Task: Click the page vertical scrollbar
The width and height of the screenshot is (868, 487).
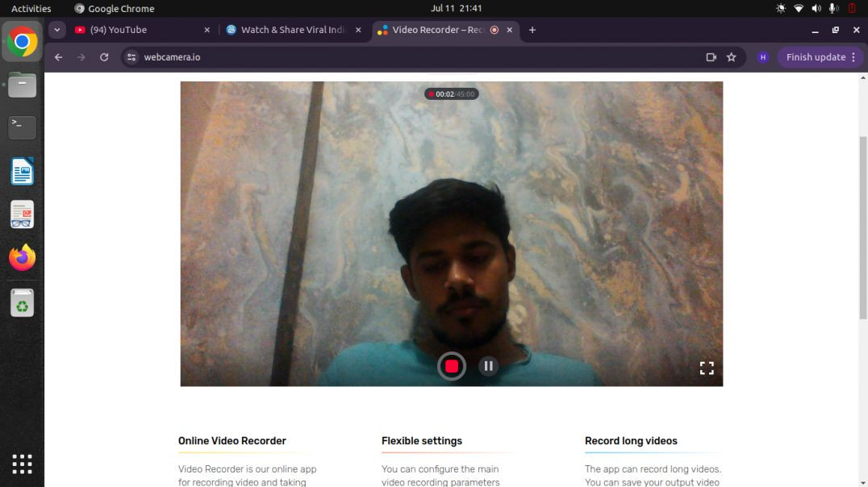Action: tap(862, 227)
